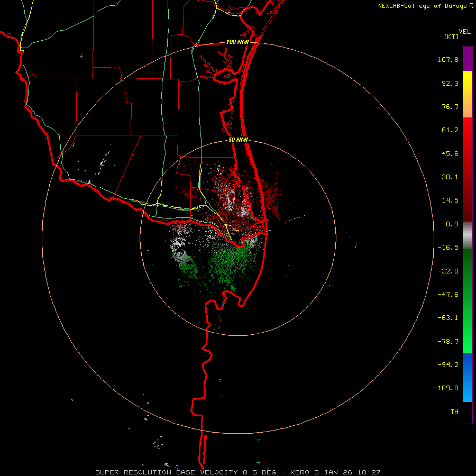476x476 pixels.
Task: Click the 76.7 velocity scale value
Action: [450, 106]
